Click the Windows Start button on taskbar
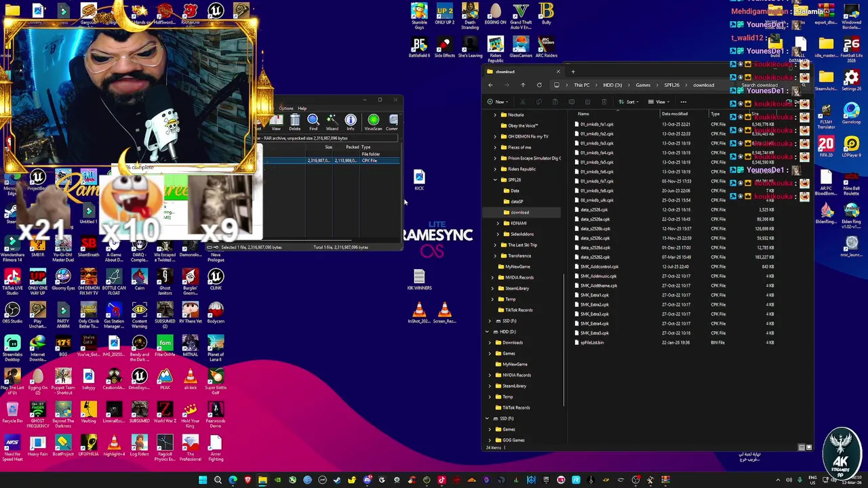Screen dimensions: 868x488 [x=203, y=481]
